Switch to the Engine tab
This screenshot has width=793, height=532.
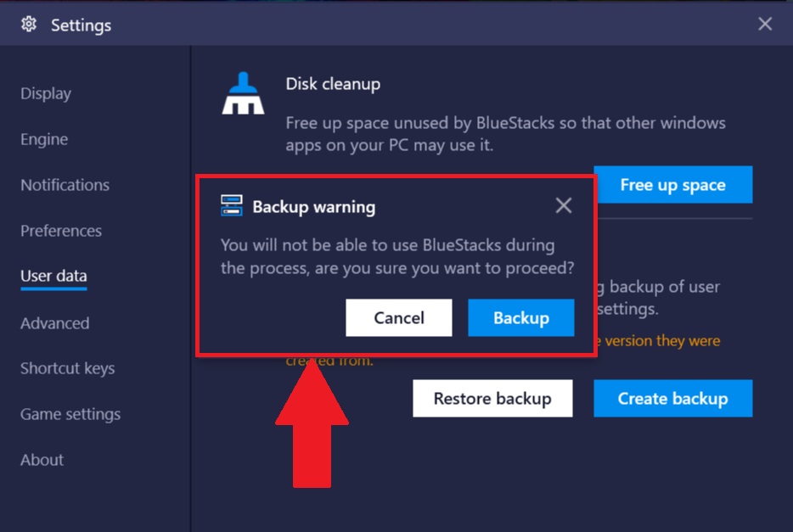[44, 139]
